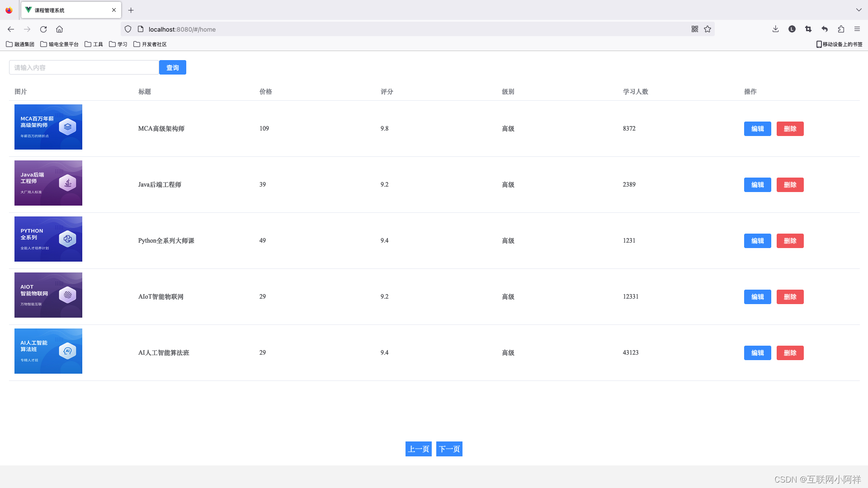
Task: Open the extensions puzzle icon
Action: click(x=841, y=29)
